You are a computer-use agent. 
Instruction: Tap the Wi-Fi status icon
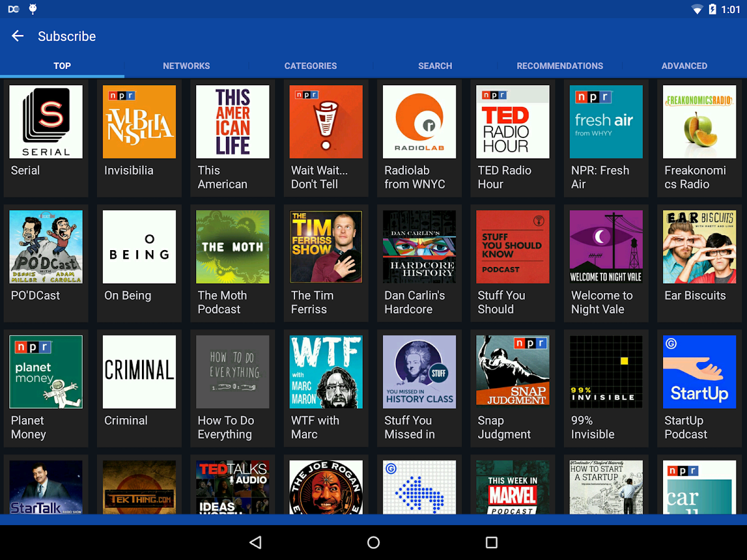pos(697,9)
